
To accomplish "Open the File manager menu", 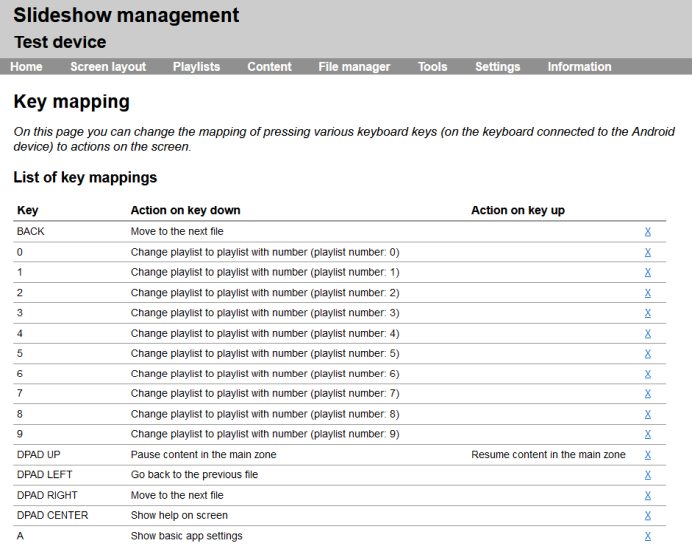I will 354,67.
